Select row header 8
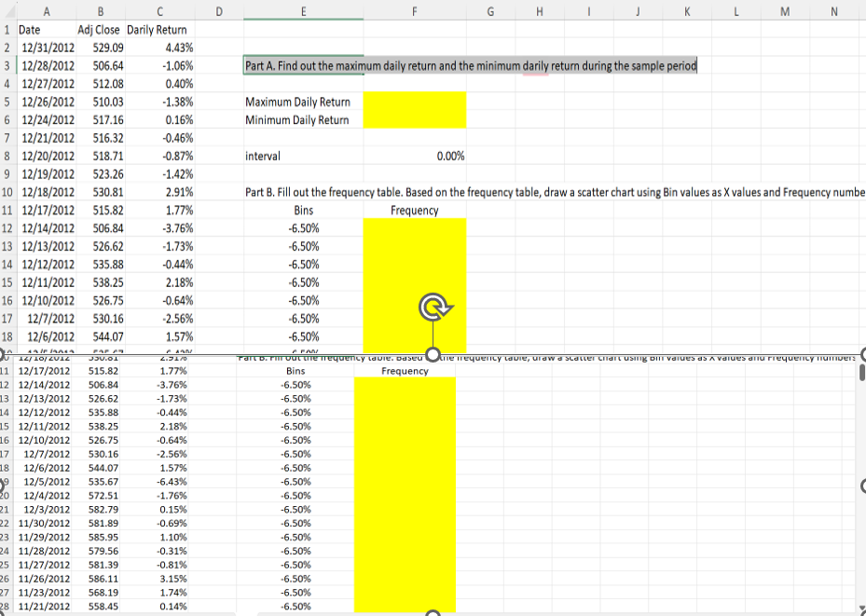The height and width of the screenshot is (616, 866). [x=7, y=156]
